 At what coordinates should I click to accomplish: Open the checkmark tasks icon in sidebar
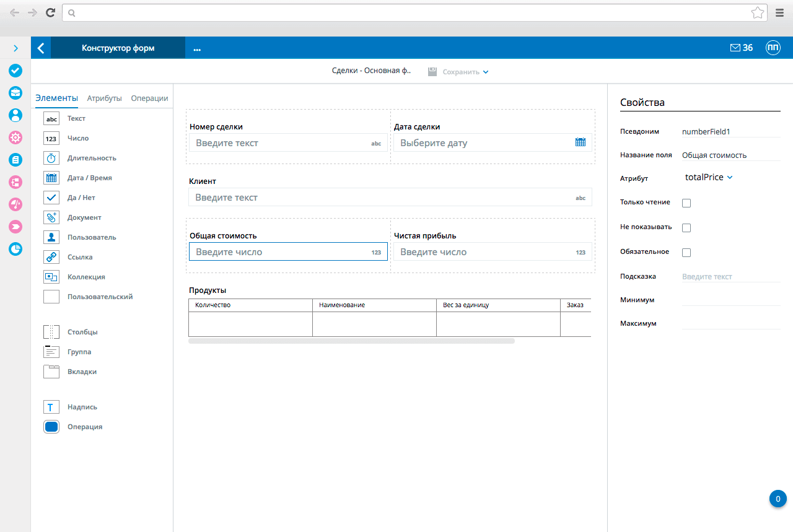coord(15,71)
